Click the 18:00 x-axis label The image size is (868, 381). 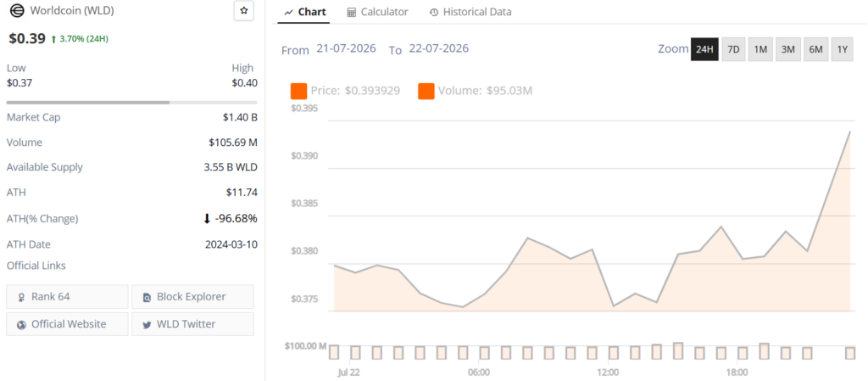tap(737, 373)
